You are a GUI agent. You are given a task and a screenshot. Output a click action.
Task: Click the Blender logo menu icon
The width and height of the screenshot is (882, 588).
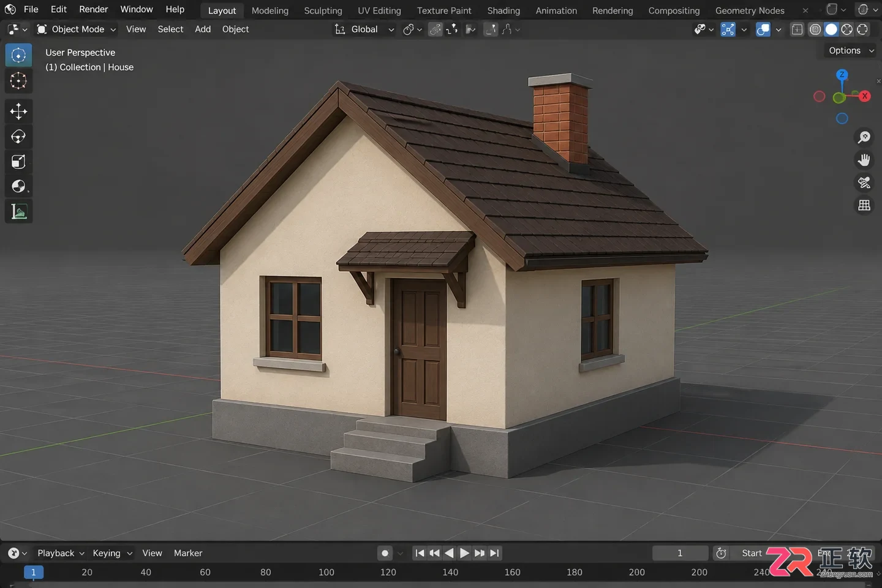(10, 9)
